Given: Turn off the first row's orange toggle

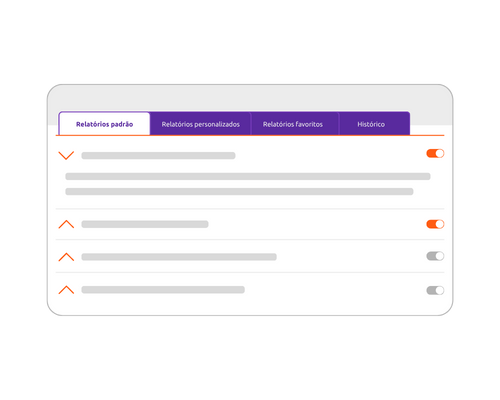Looking at the screenshot, I should tap(435, 153).
